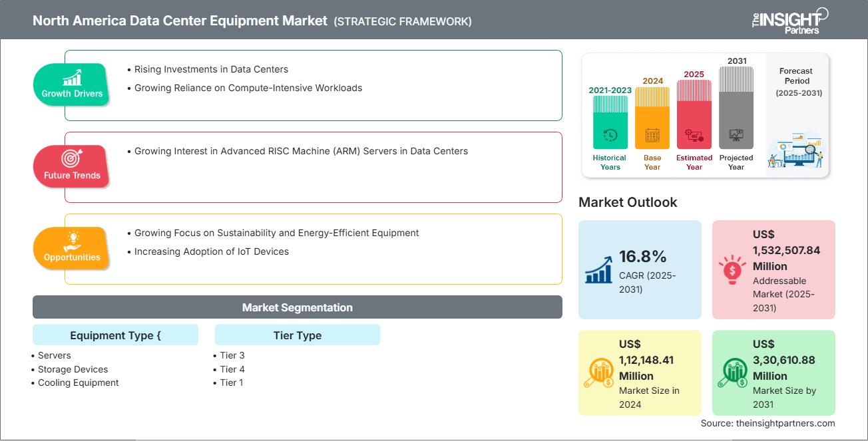Select the Tier Type segment header

pos(298,335)
